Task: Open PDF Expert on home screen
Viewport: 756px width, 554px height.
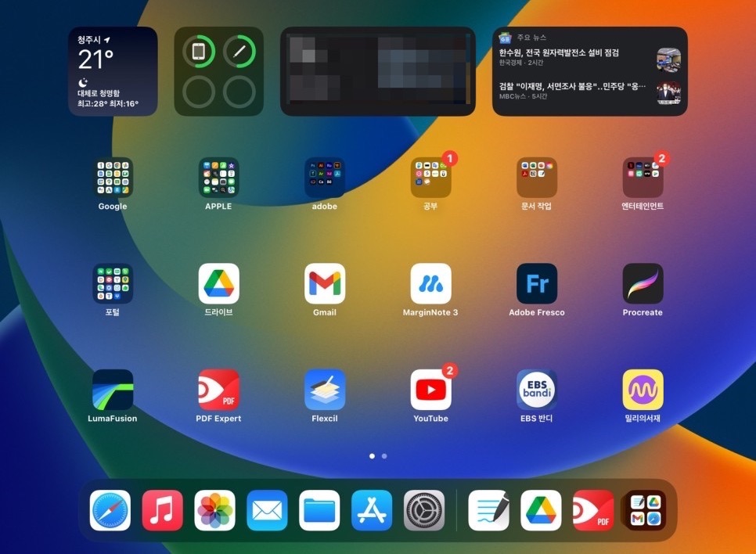Action: point(218,390)
